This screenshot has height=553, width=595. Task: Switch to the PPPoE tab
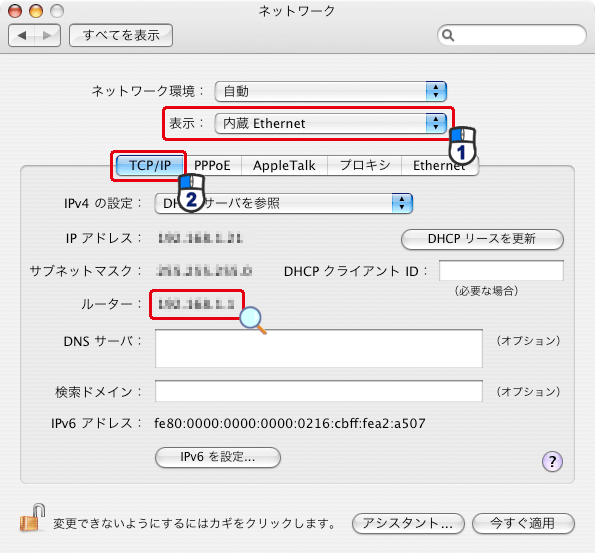[x=212, y=165]
